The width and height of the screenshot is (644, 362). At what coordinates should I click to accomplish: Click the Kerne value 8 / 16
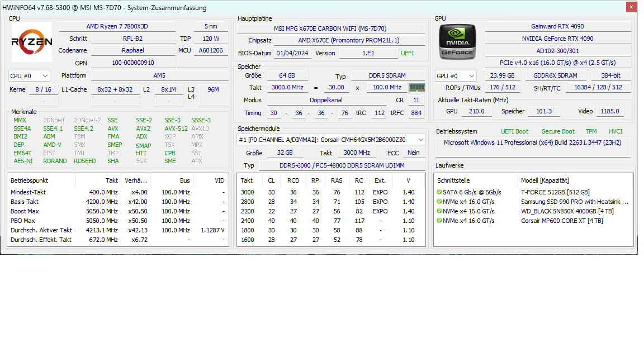(43, 89)
